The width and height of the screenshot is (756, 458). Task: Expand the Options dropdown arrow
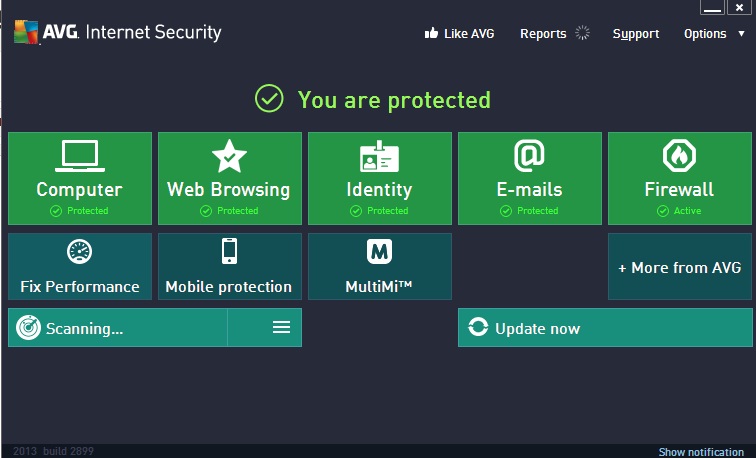click(742, 33)
